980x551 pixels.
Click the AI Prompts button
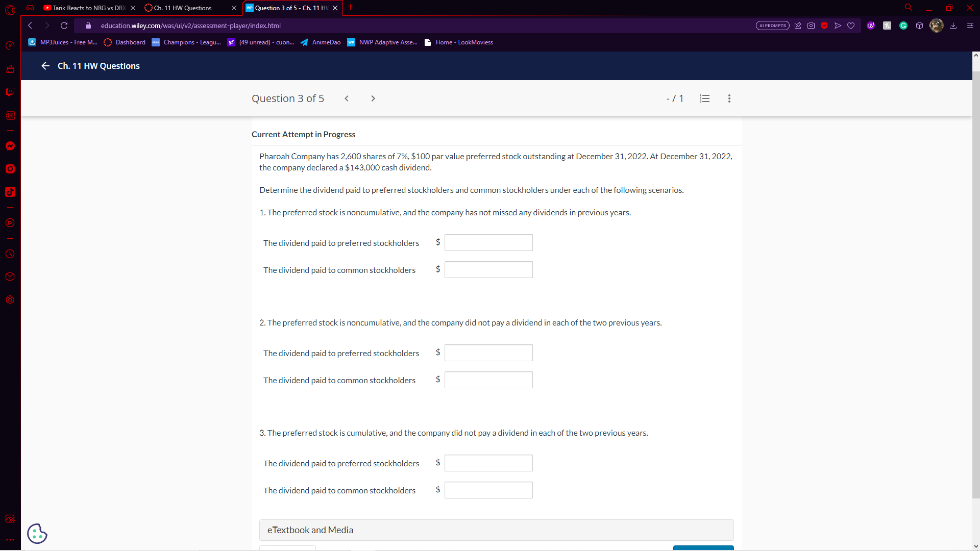(772, 26)
